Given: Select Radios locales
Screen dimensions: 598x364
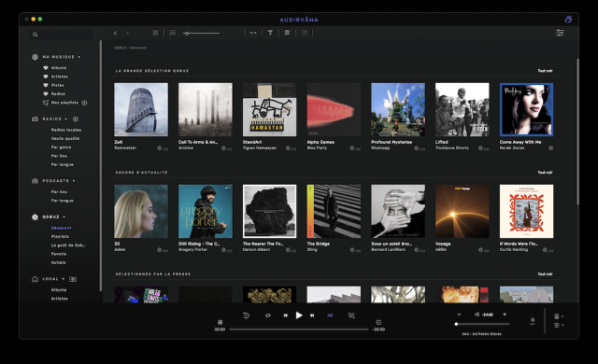Looking at the screenshot, I should coord(66,130).
